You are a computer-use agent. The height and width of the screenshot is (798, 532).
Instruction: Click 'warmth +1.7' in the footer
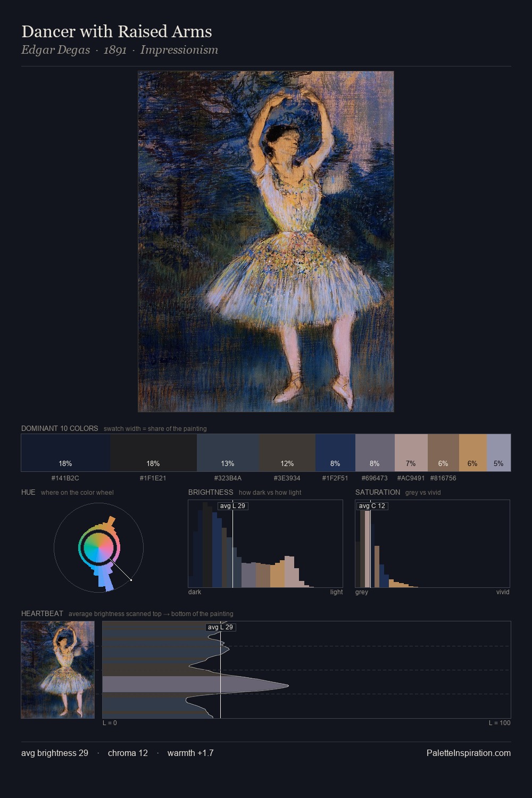[x=190, y=753]
